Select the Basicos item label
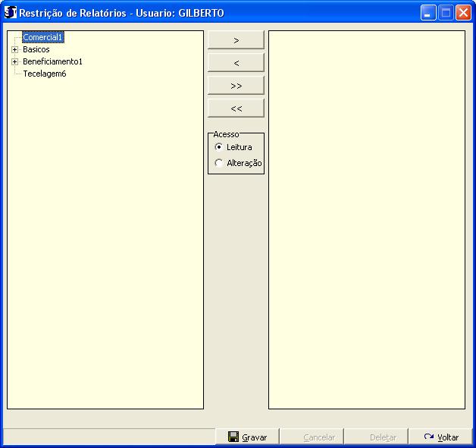 tap(36, 49)
